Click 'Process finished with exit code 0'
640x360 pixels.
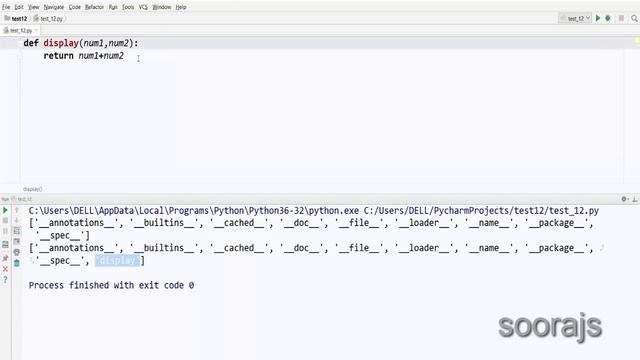(x=111, y=285)
